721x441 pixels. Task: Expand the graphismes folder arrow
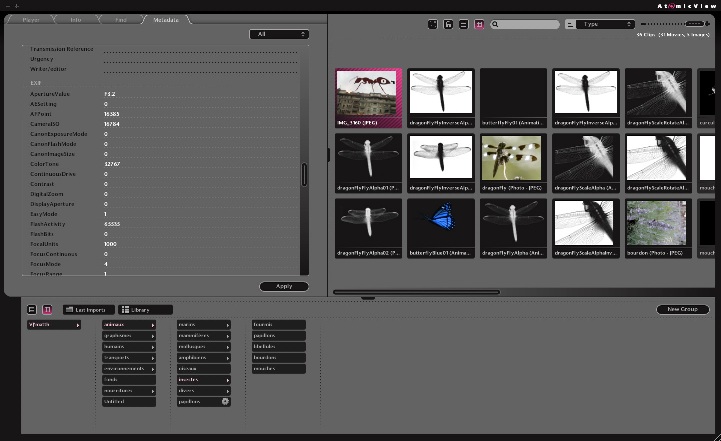(x=153, y=336)
